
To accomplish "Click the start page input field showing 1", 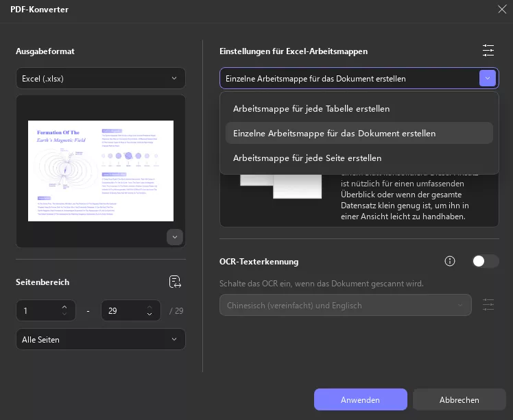I will [46, 310].
